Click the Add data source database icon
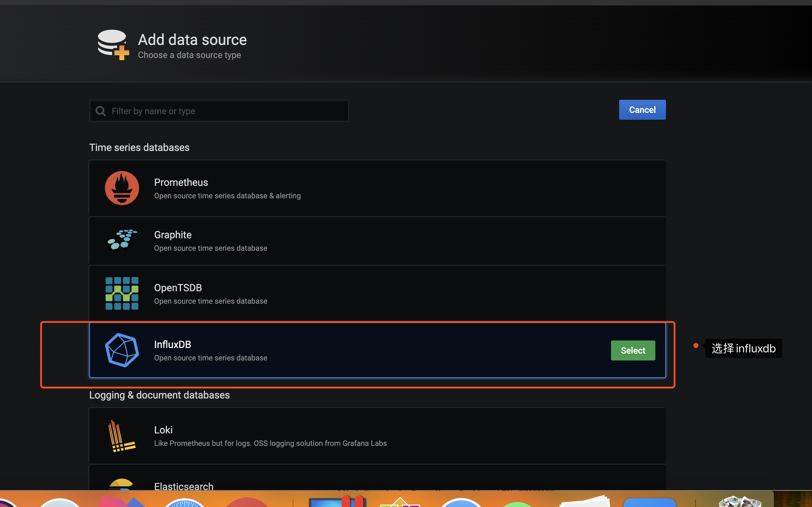812x507 pixels. coord(113,44)
